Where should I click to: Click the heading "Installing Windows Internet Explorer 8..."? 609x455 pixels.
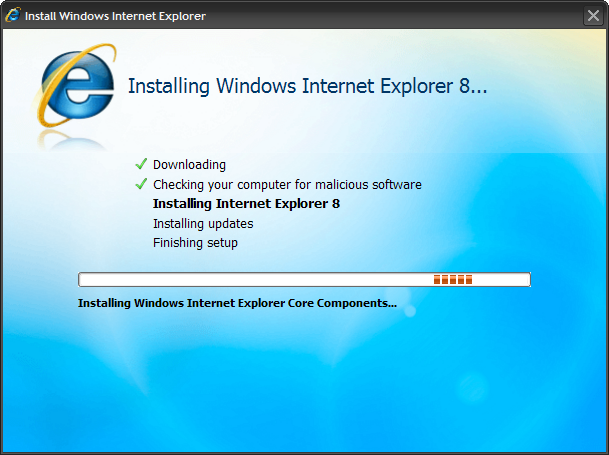[x=308, y=86]
